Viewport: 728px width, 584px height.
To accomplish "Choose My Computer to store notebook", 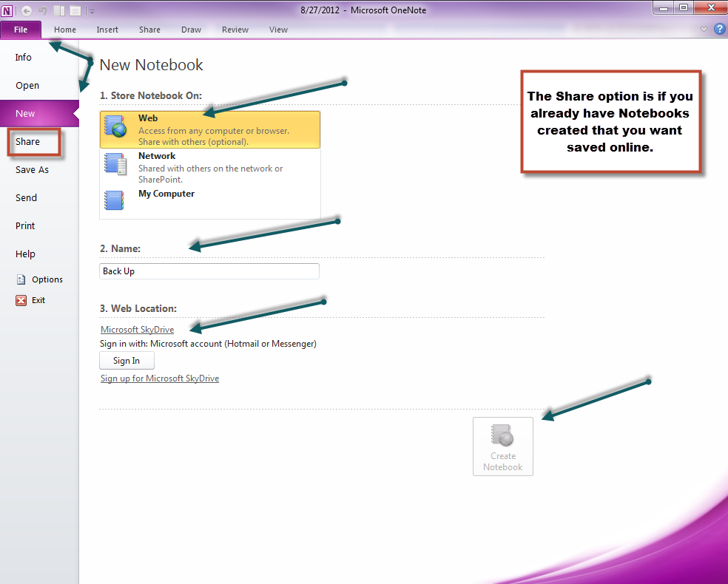I will point(210,200).
